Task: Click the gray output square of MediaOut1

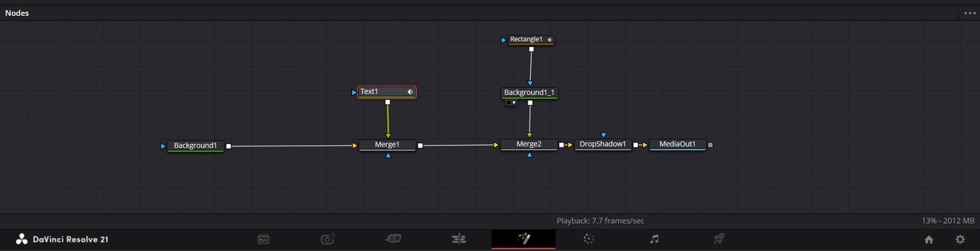Action: pyautogui.click(x=710, y=145)
